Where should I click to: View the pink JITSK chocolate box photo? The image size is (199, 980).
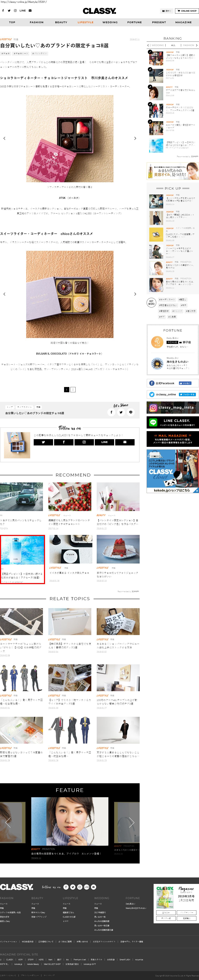[70, 138]
